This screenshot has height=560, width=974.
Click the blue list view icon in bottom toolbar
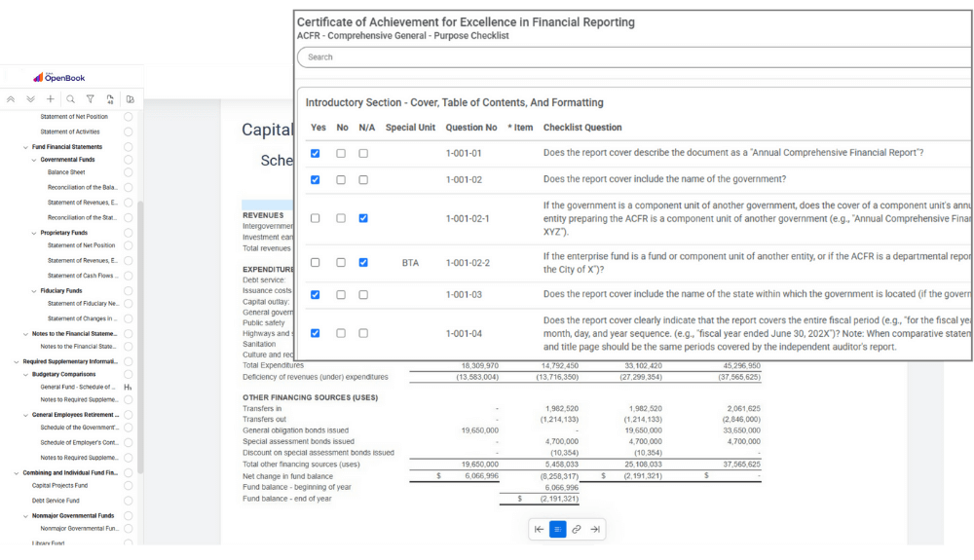pos(558,530)
